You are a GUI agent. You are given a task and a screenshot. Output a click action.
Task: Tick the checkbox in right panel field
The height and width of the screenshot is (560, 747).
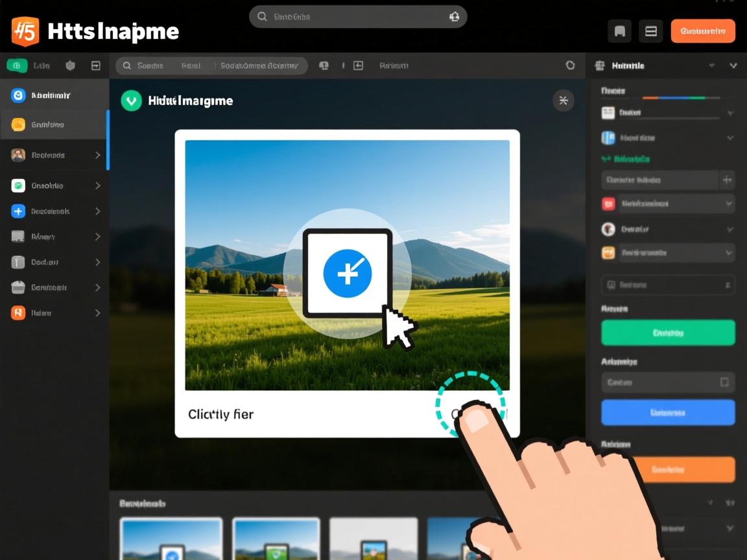724,382
